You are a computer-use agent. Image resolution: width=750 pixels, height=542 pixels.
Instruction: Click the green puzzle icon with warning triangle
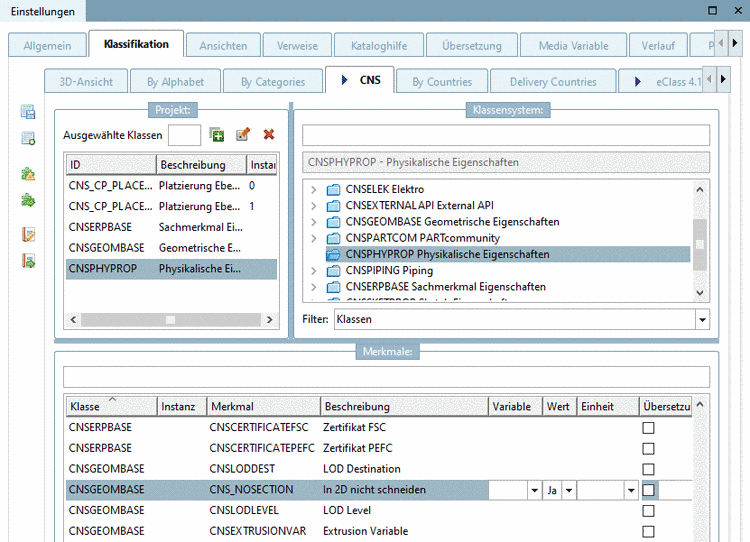(28, 174)
